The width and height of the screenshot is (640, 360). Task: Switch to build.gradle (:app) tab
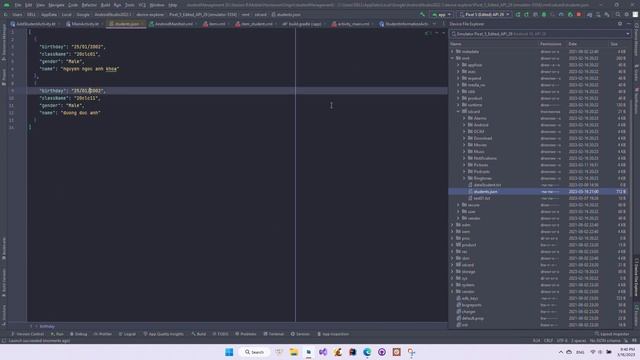(x=302, y=24)
